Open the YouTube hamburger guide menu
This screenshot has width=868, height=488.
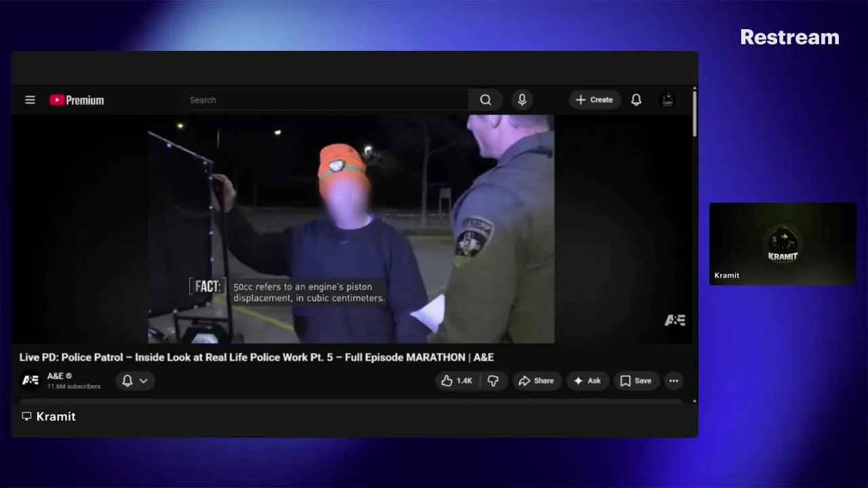(x=30, y=100)
